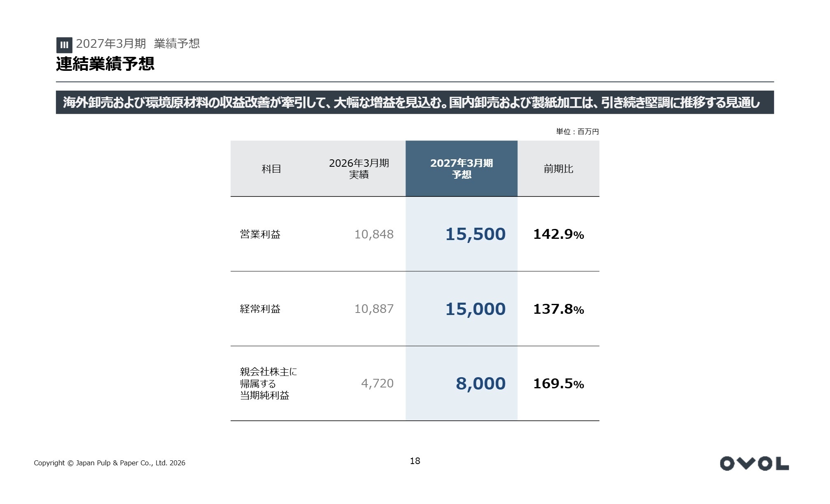Select the 経常利益 row label
The image size is (830, 504).
pos(260,309)
